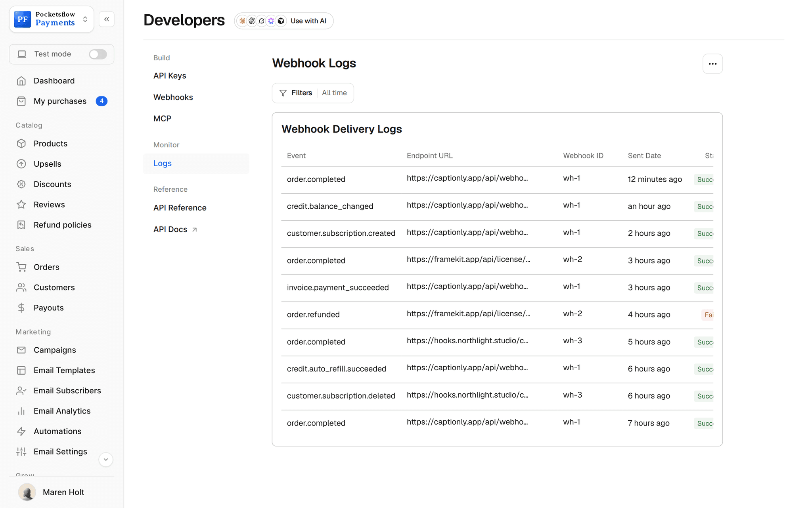Click the Email Templates layout icon
The image size is (812, 508).
[x=21, y=370]
